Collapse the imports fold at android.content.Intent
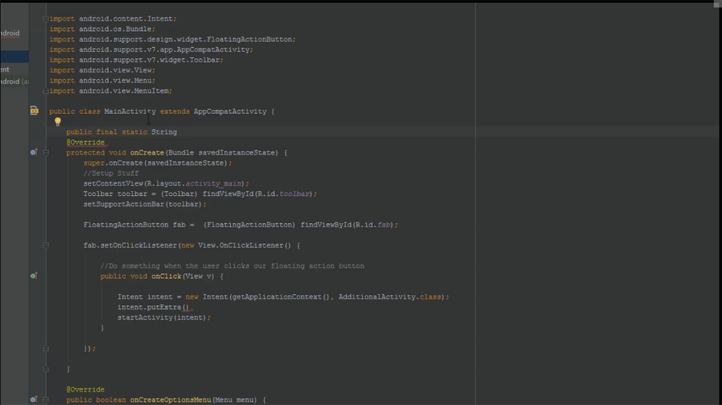This screenshot has width=722, height=405. coord(46,18)
